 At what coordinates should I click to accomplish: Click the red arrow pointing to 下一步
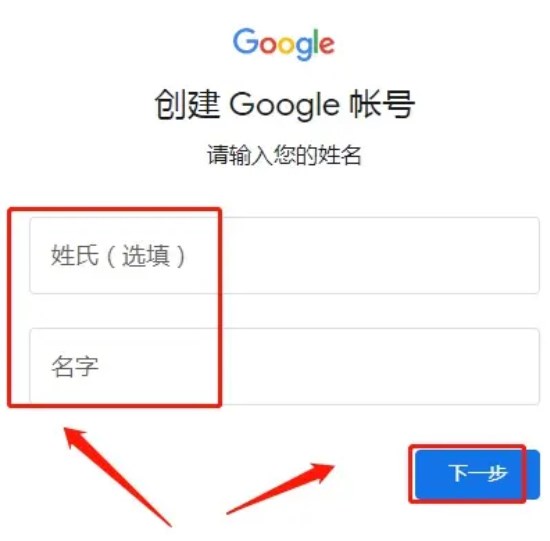coord(281,489)
